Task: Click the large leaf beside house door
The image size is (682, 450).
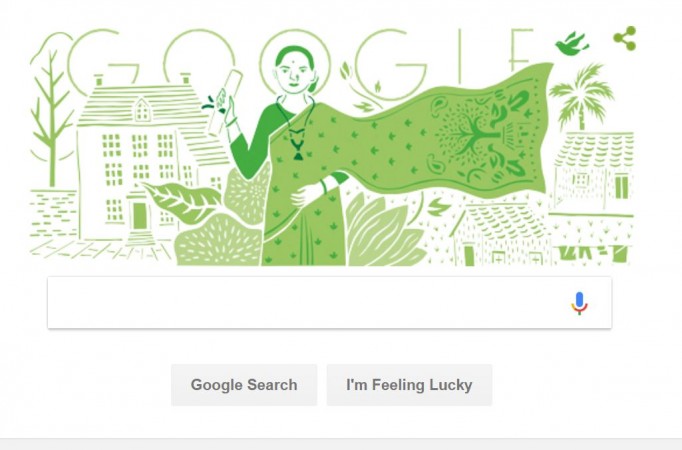Action: click(x=183, y=201)
